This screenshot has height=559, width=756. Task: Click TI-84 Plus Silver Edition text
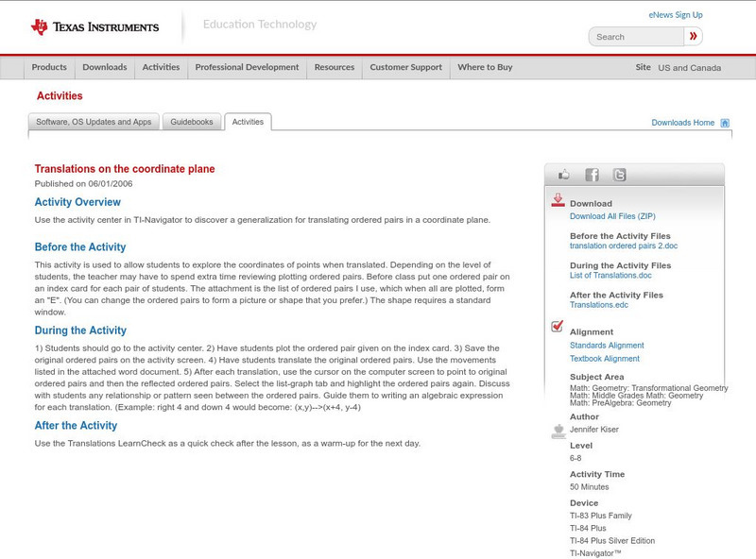coord(612,541)
